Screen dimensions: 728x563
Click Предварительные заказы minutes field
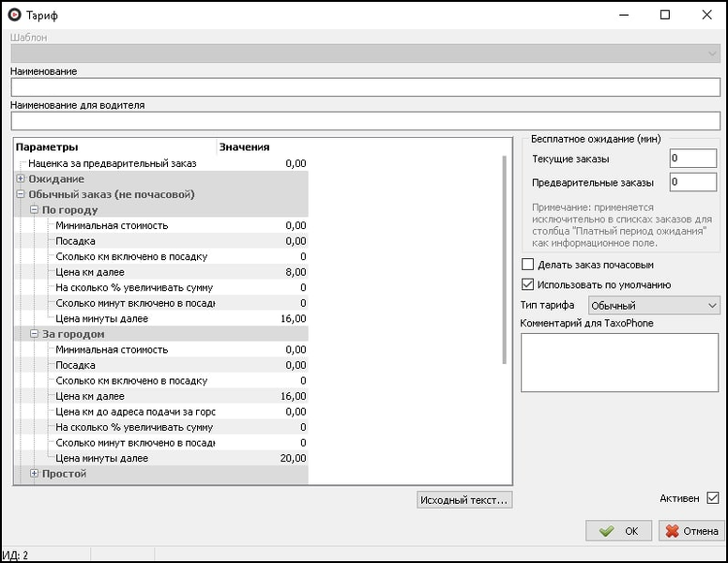pyautogui.click(x=692, y=182)
